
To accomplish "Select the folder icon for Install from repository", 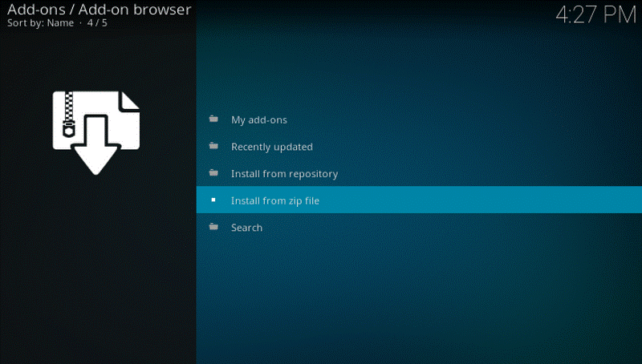I will tap(213, 173).
